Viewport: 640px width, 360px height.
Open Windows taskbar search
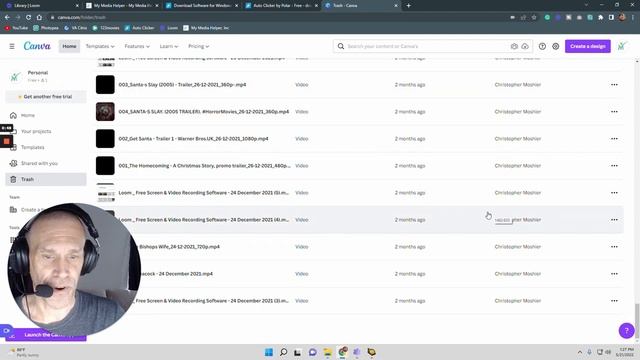[x=283, y=352]
